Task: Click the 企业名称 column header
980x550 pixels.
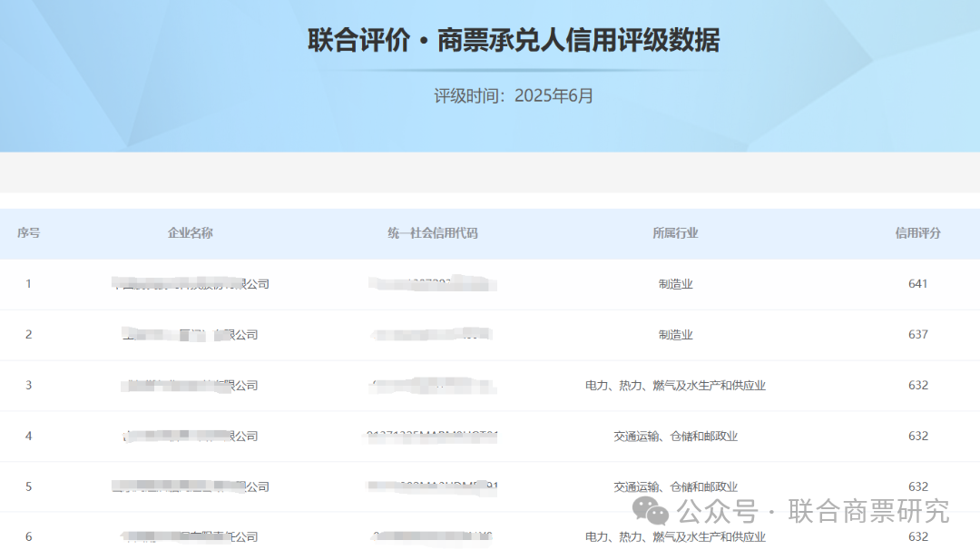Action: [191, 233]
